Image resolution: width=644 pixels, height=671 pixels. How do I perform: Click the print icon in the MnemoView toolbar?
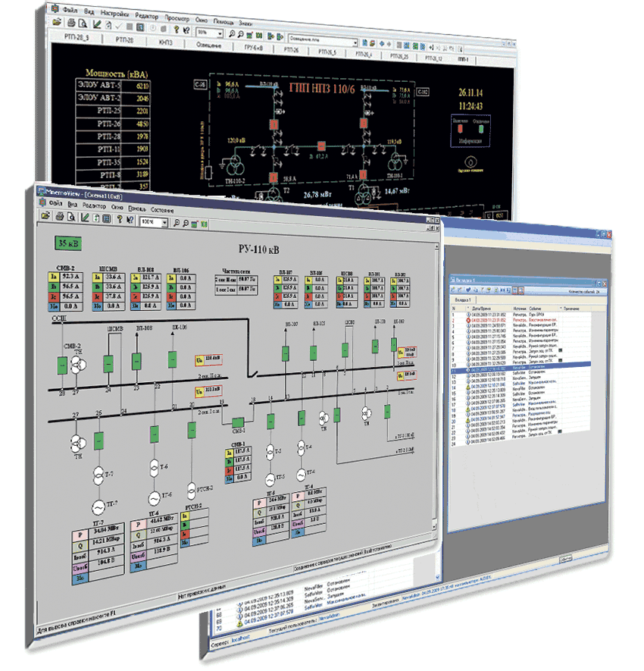[x=59, y=217]
